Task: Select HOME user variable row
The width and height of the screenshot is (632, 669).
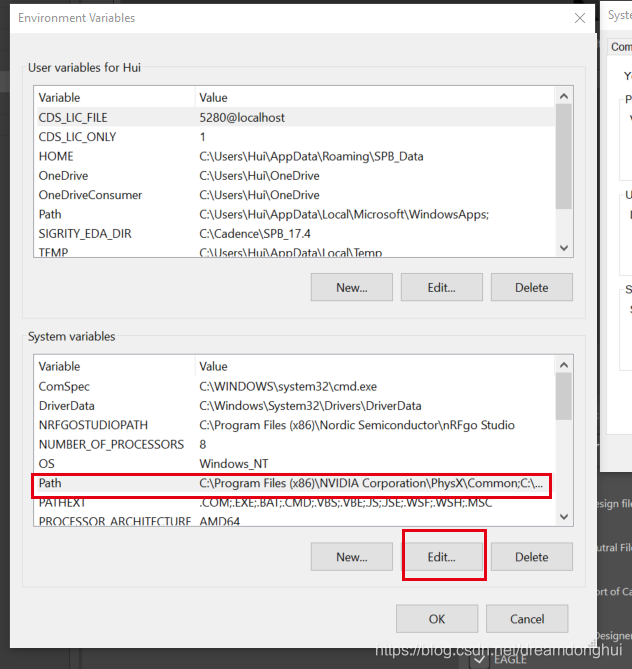Action: tap(295, 156)
